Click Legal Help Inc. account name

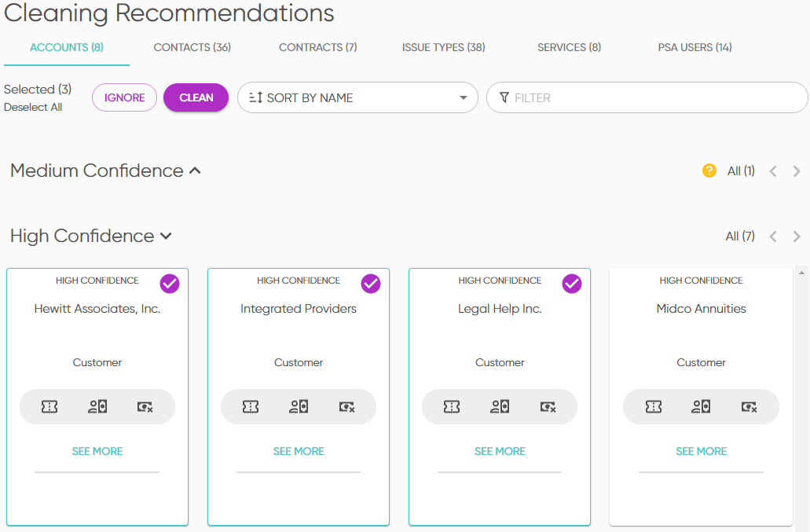pos(500,308)
